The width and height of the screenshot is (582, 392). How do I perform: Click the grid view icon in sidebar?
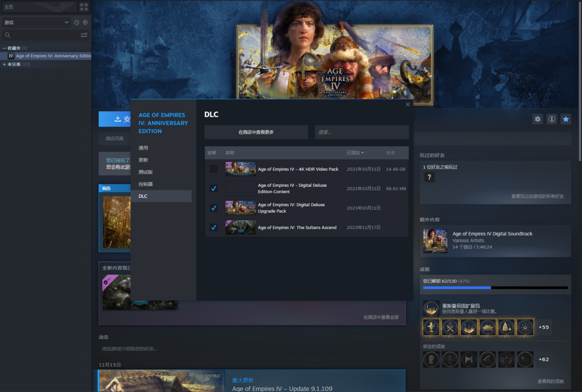pyautogui.click(x=84, y=6)
